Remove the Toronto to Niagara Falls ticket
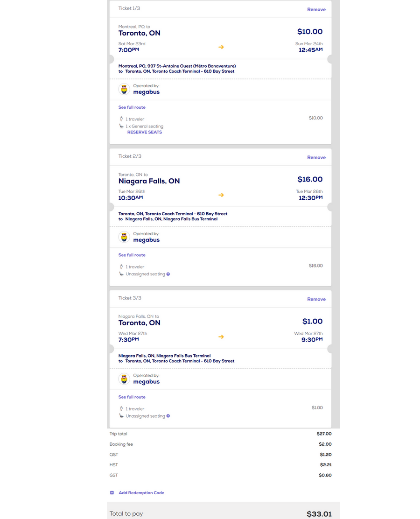The height and width of the screenshot is (519, 420). pyautogui.click(x=316, y=158)
